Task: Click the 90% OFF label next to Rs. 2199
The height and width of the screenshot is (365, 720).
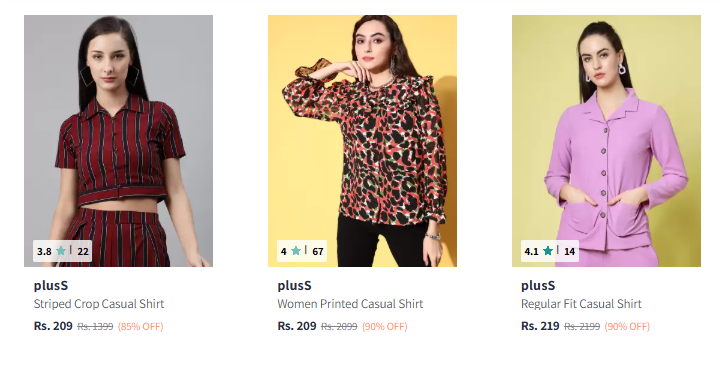Action: click(x=627, y=326)
